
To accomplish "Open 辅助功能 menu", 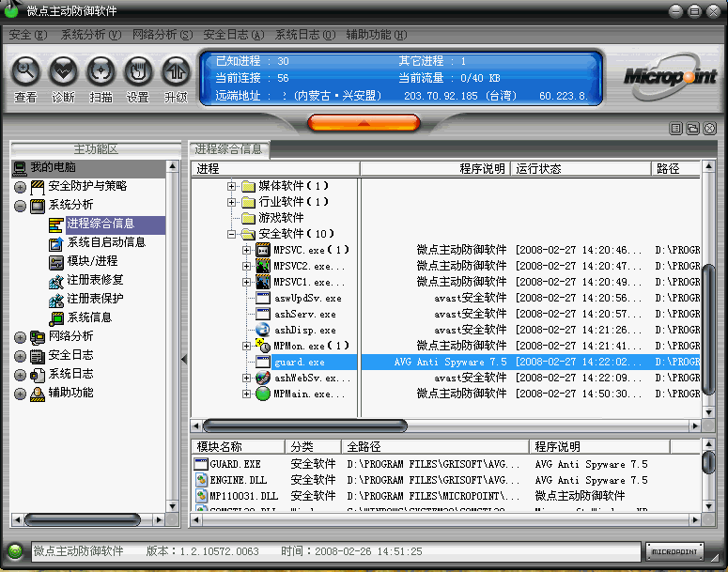I will click(x=377, y=35).
